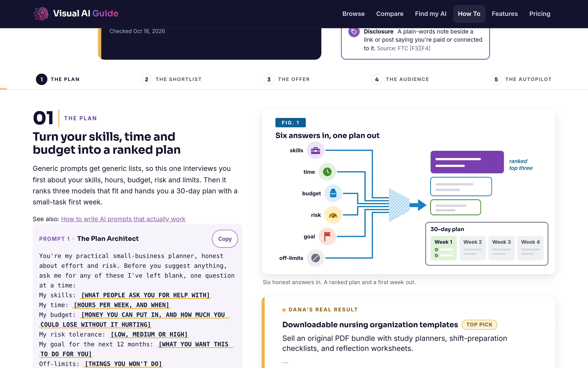Click 'PROMPT 1' label text
This screenshot has height=368, width=588.
click(x=55, y=239)
